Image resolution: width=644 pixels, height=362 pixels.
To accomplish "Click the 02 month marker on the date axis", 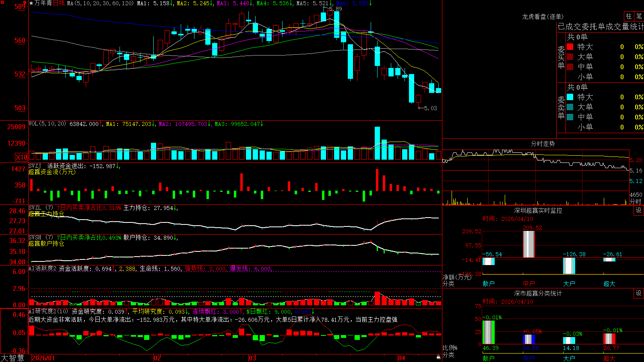I will [x=157, y=358].
